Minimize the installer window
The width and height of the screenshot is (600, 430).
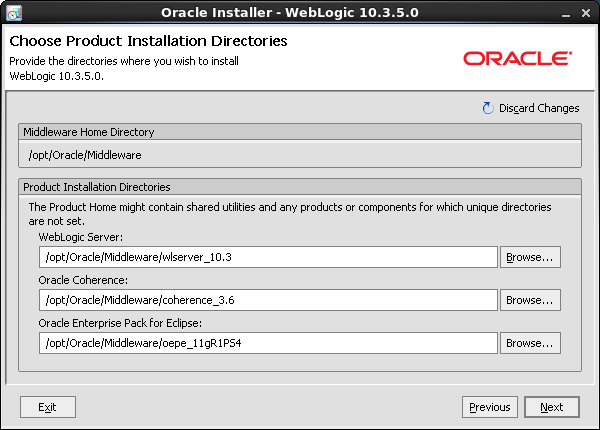(x=566, y=14)
